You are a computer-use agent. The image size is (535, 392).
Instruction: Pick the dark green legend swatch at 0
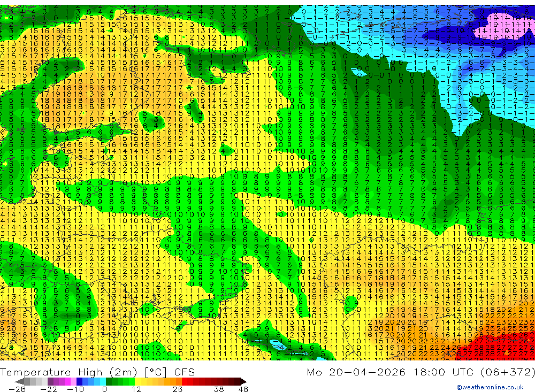(109, 381)
